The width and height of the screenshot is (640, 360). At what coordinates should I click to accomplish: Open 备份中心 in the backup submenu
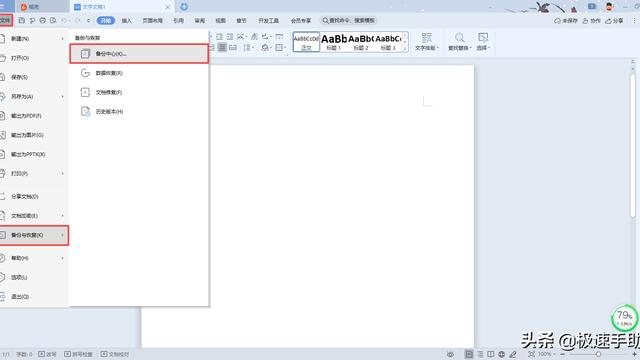pyautogui.click(x=139, y=54)
